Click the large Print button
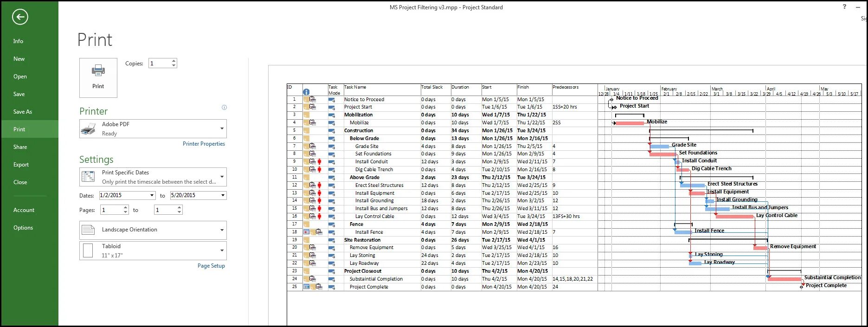868x327 pixels. coord(98,77)
